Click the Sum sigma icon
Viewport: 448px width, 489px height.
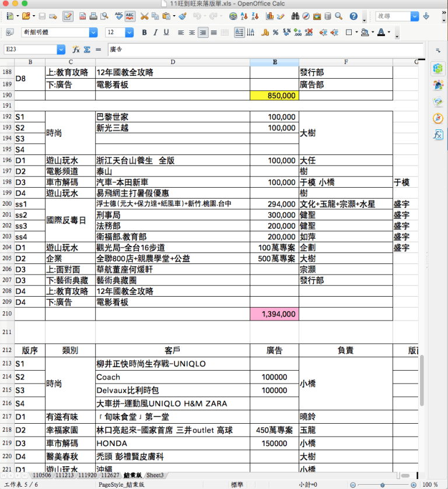[87, 50]
